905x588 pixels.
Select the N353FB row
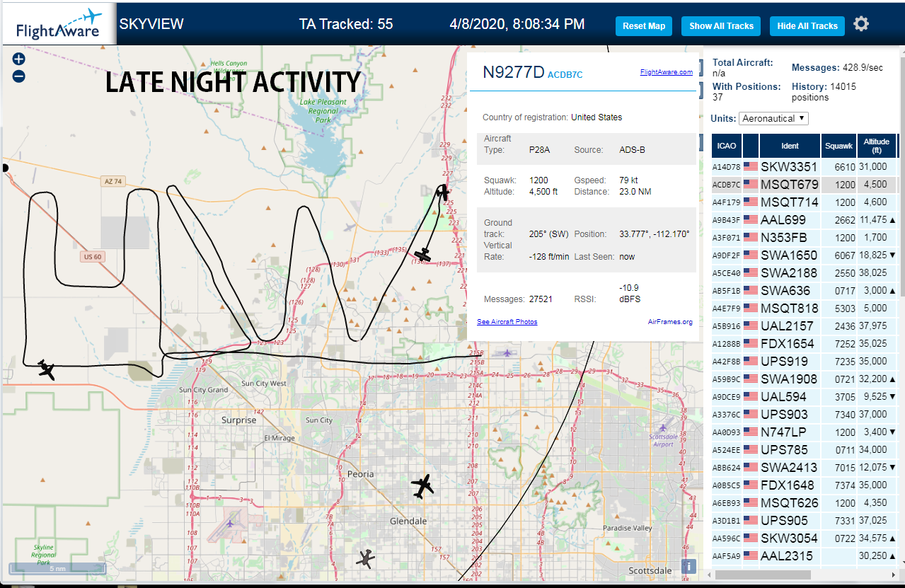[x=805, y=238]
